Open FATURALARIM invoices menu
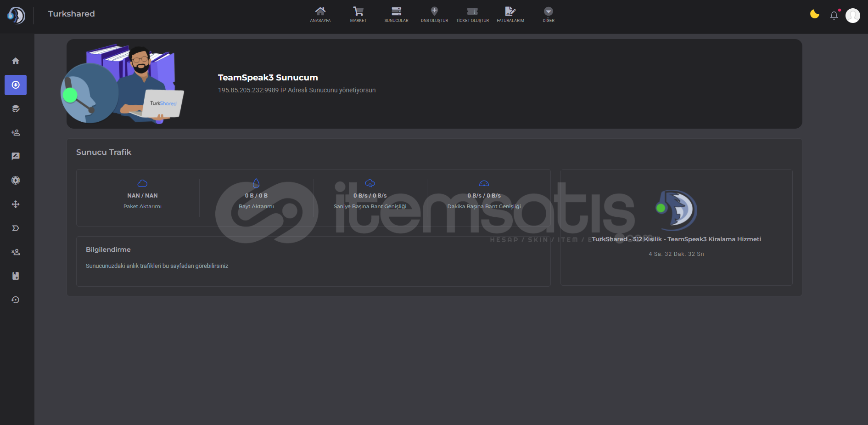868x425 pixels. click(x=510, y=15)
